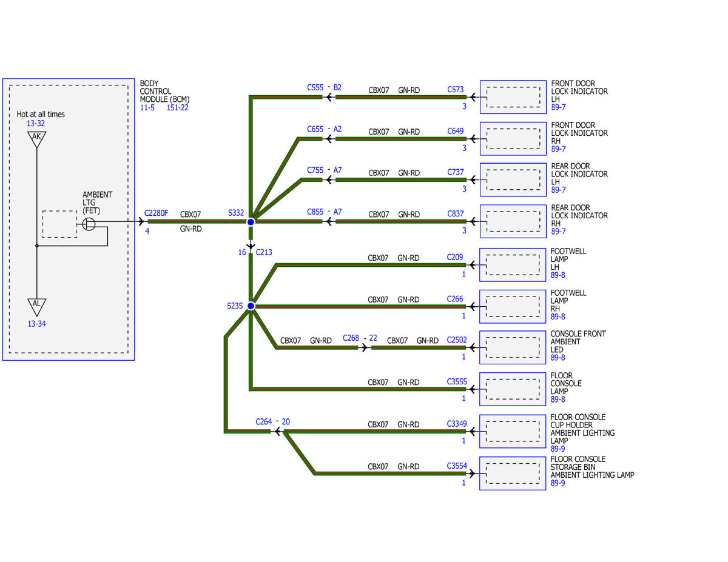Click inline connector C268 - 22
This screenshot has width=728, height=562.
point(360,338)
